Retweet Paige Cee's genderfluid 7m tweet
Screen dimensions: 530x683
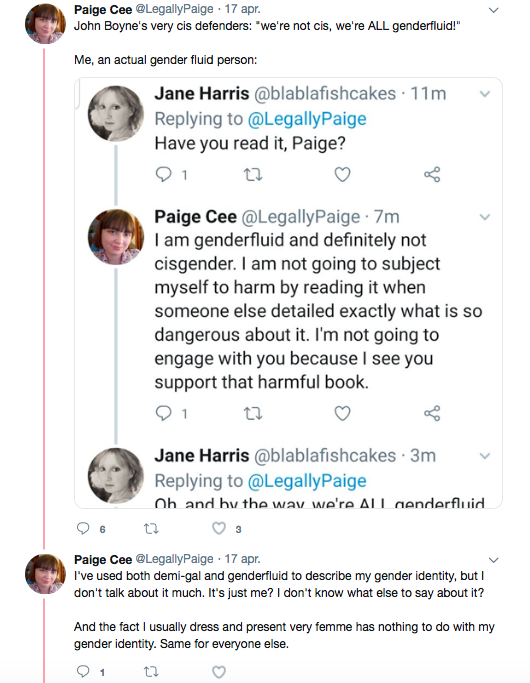click(253, 413)
